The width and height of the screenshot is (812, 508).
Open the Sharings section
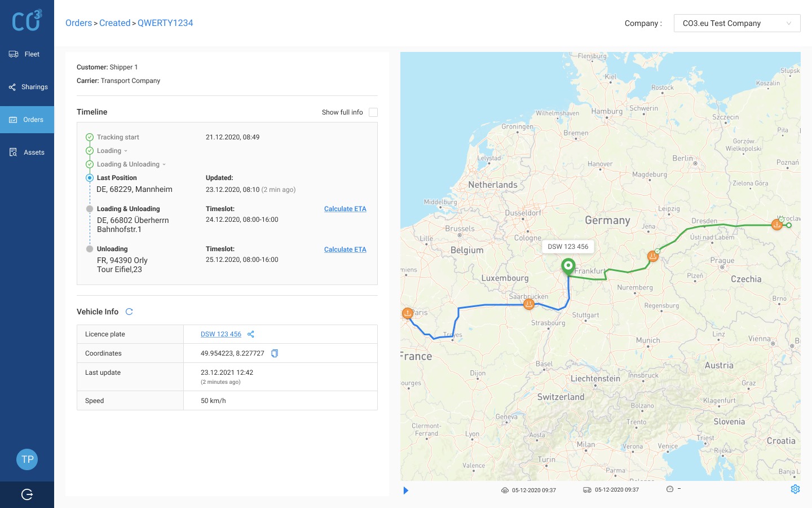[x=27, y=87]
